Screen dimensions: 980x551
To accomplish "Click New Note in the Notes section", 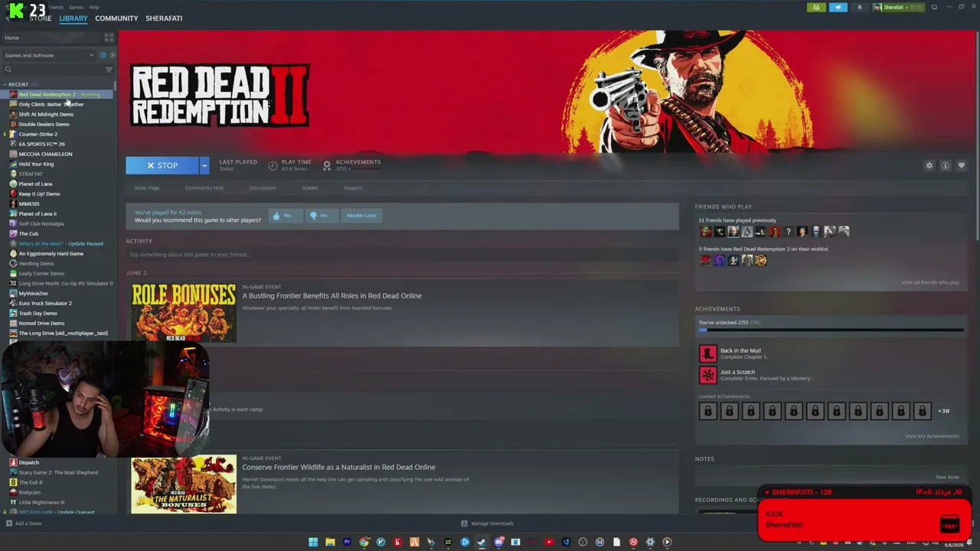I will pyautogui.click(x=947, y=477).
